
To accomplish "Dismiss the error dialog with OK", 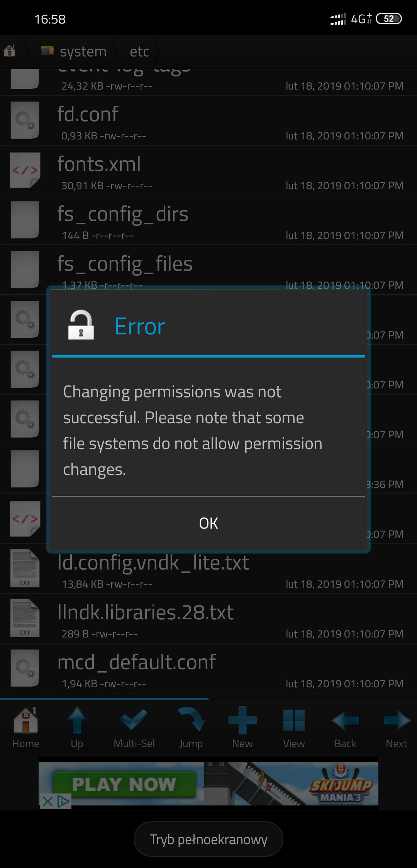I will click(x=208, y=523).
